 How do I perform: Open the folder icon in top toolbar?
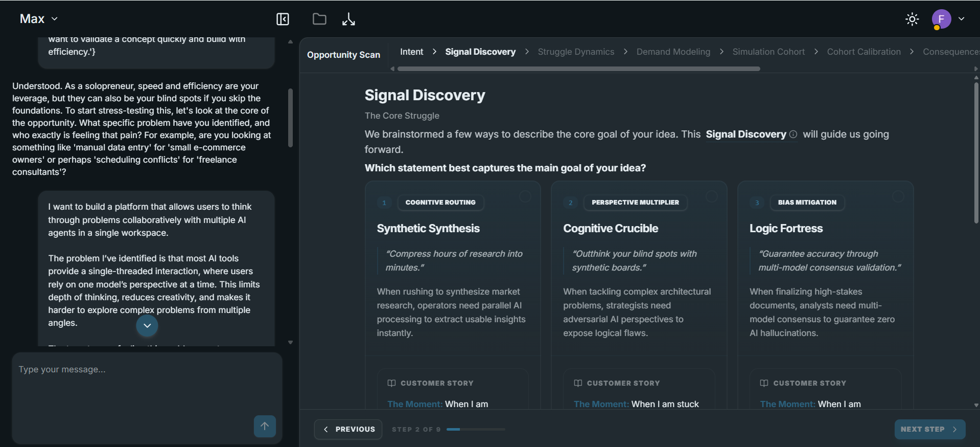(x=319, y=19)
